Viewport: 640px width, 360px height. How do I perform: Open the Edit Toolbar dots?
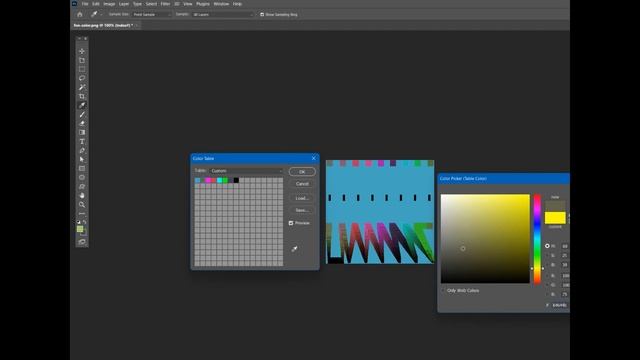pyautogui.click(x=82, y=213)
